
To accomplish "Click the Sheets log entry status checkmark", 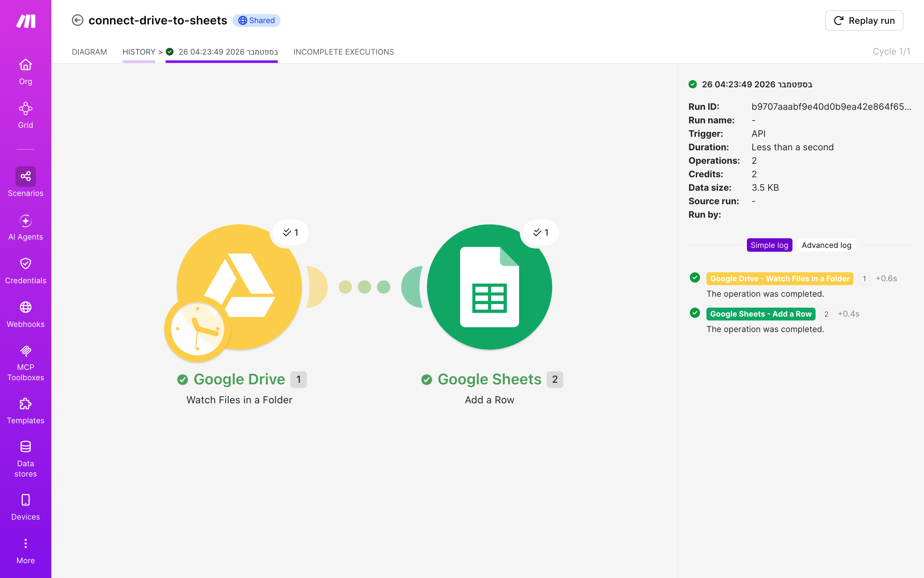I will pyautogui.click(x=695, y=313).
